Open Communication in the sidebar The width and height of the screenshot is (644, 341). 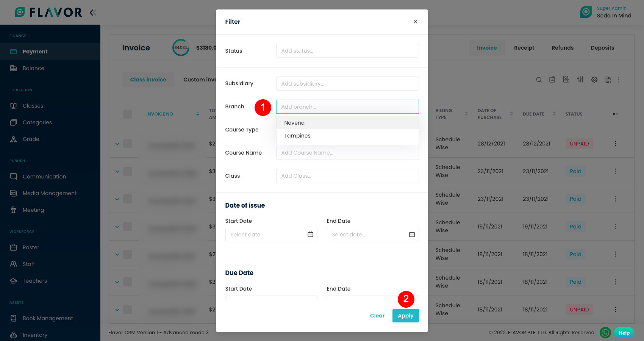click(x=50, y=177)
